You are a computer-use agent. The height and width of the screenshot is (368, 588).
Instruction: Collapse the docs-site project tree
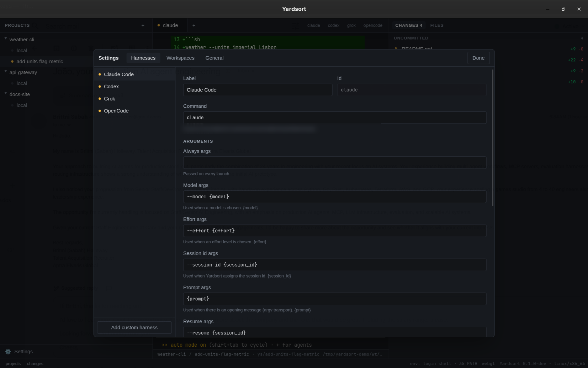[x=6, y=94]
